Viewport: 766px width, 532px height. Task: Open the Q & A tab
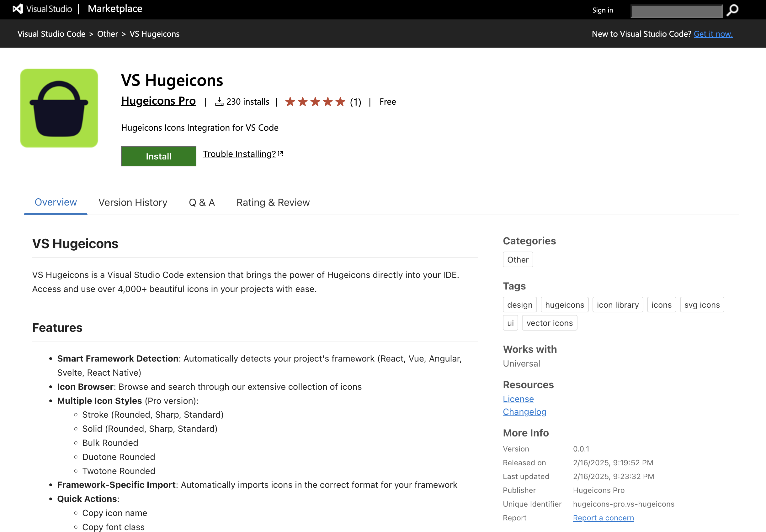pyautogui.click(x=201, y=202)
